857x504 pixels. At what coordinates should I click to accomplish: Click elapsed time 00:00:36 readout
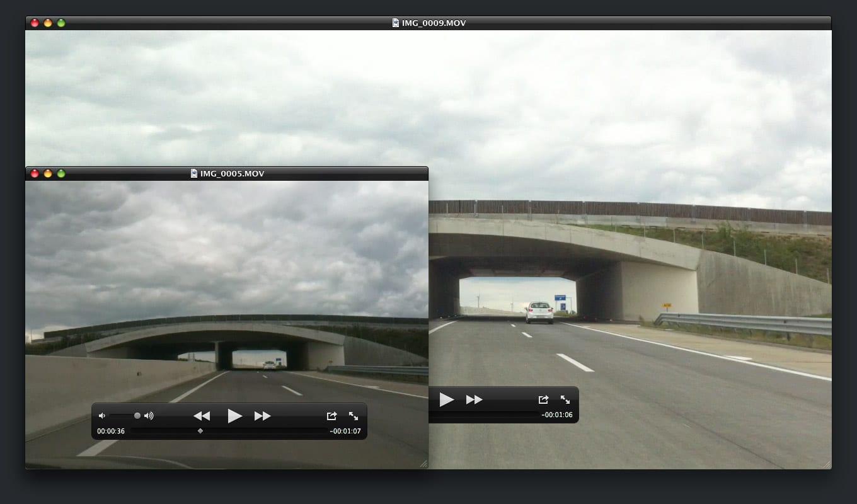tap(111, 432)
